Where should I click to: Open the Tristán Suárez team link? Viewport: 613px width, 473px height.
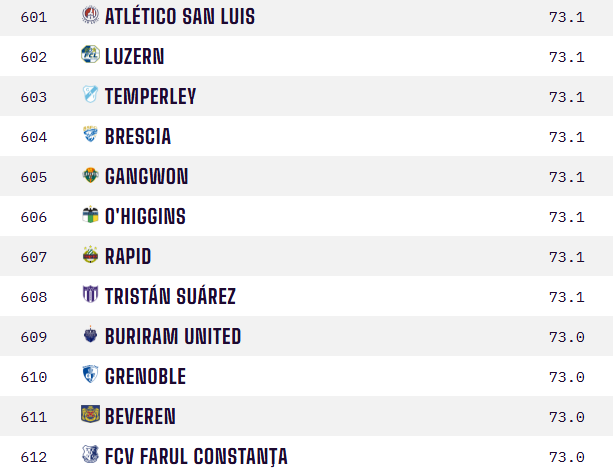point(170,297)
